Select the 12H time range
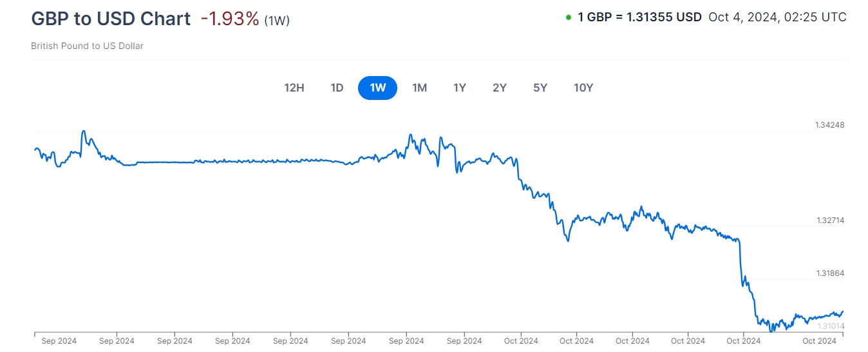Image resolution: width=868 pixels, height=352 pixels. (294, 88)
